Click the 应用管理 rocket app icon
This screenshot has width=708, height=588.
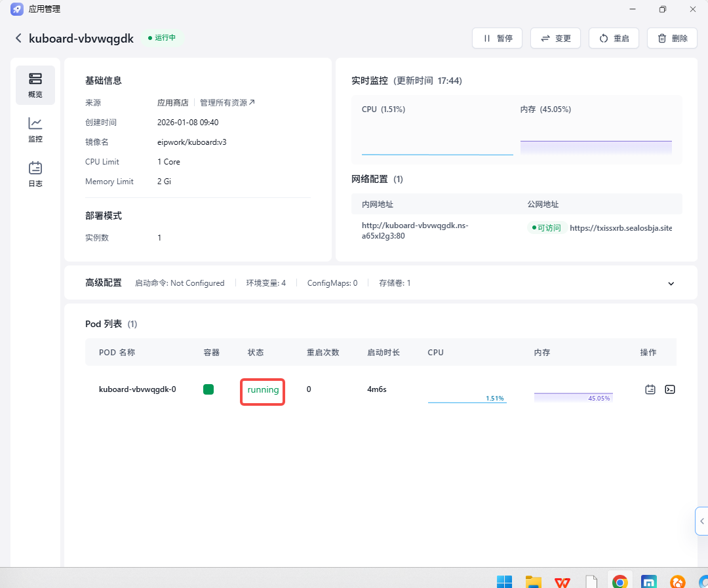[17, 9]
